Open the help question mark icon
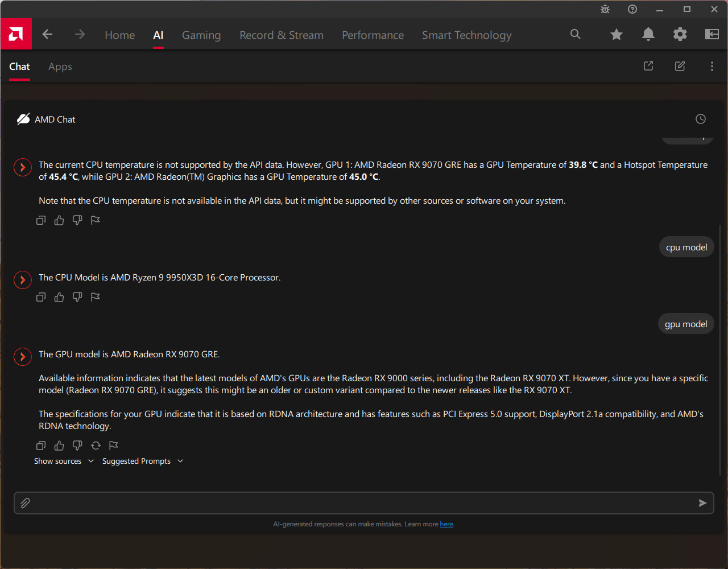This screenshot has height=569, width=728. [x=632, y=9]
